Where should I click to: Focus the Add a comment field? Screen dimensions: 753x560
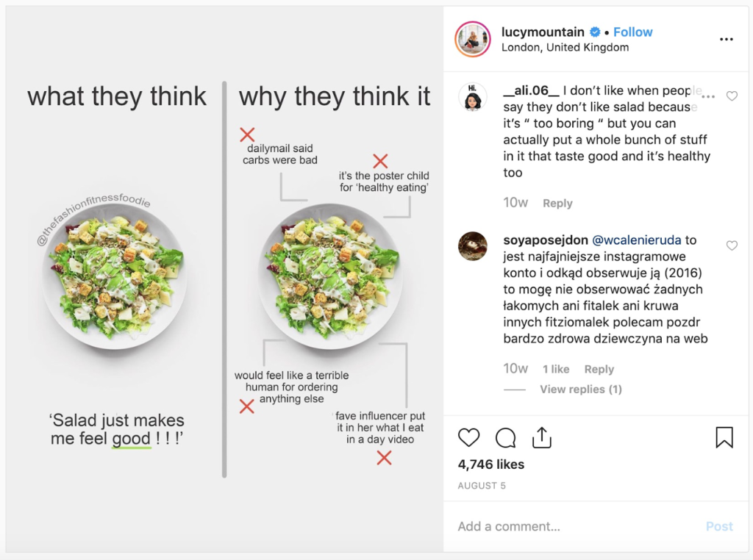pyautogui.click(x=577, y=526)
